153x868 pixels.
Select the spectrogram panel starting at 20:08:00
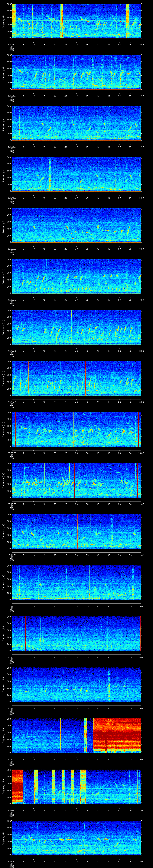tap(76, 378)
